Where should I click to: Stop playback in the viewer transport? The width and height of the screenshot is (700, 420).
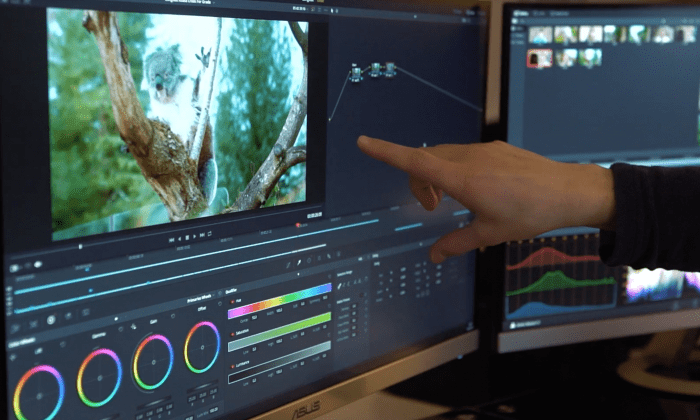187,238
